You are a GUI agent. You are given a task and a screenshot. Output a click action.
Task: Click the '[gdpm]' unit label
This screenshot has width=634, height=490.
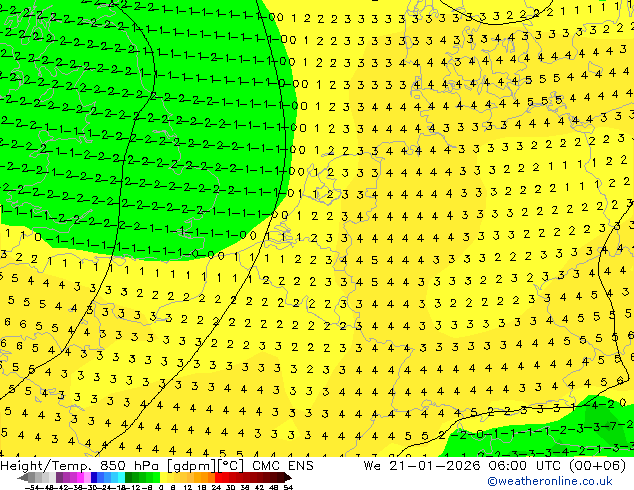[x=192, y=466]
